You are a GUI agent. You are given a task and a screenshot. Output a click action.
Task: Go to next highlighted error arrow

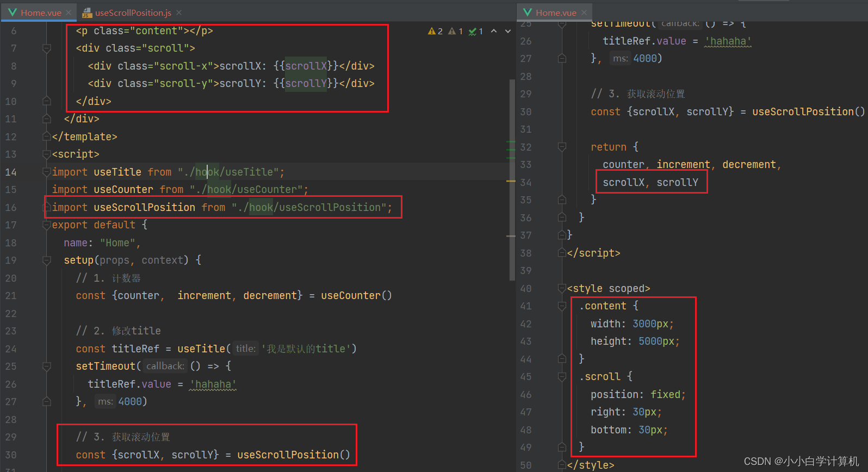(508, 32)
